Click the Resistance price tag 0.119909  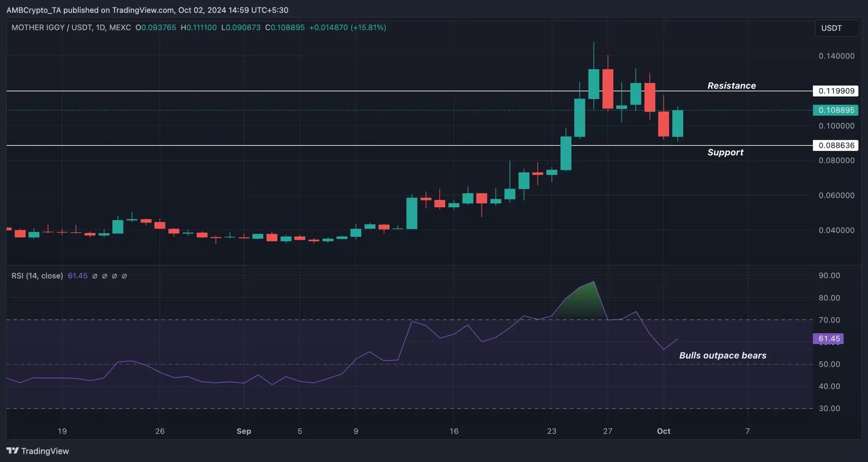835,91
